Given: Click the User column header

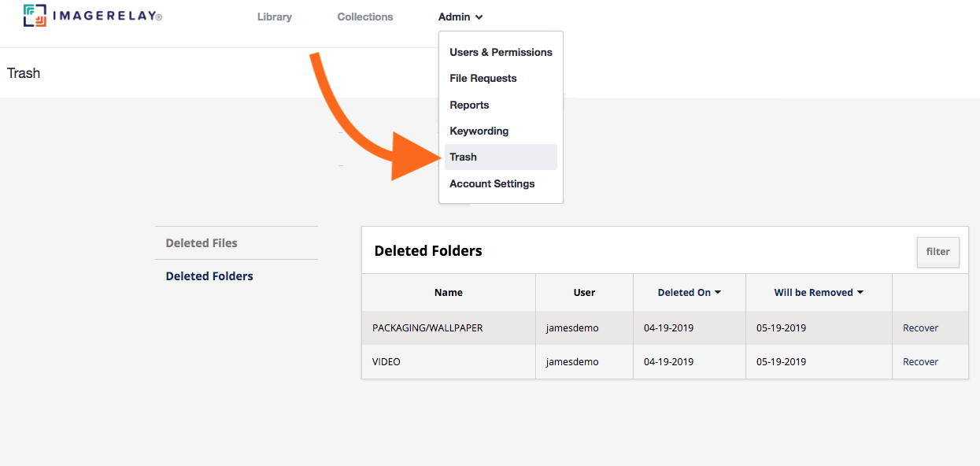Looking at the screenshot, I should tap(584, 292).
